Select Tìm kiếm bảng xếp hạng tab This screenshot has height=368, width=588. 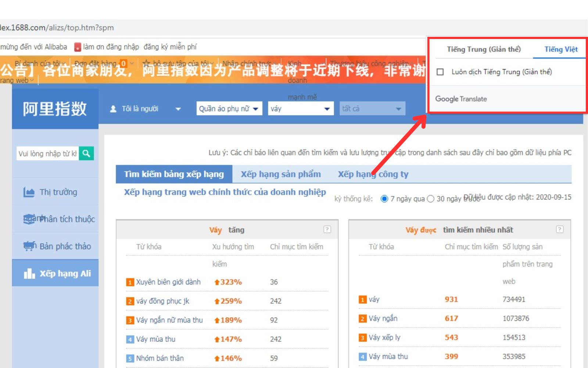point(174,174)
